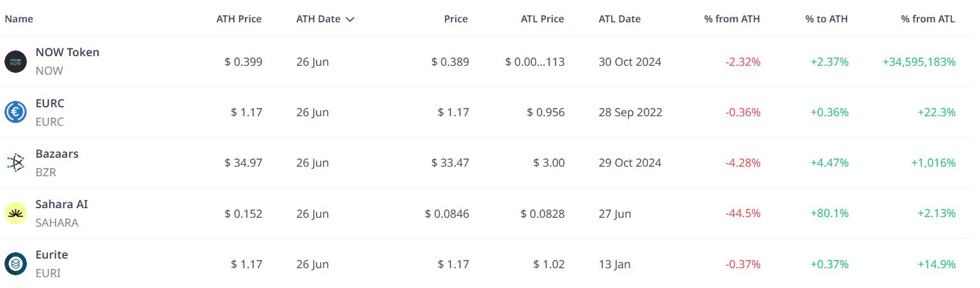The height and width of the screenshot is (288, 980).
Task: Open the Eurite name link
Action: [52, 255]
